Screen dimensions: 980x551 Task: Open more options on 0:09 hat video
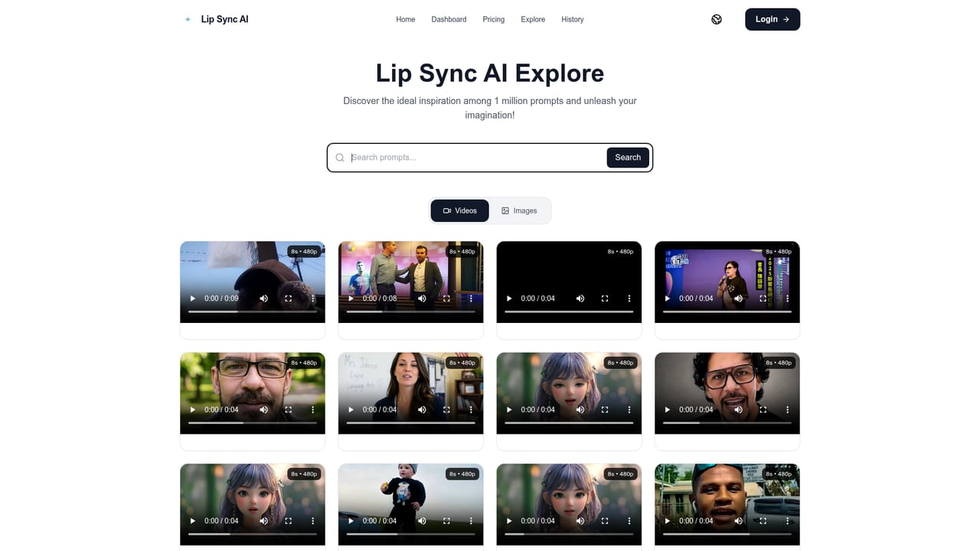pyautogui.click(x=313, y=298)
